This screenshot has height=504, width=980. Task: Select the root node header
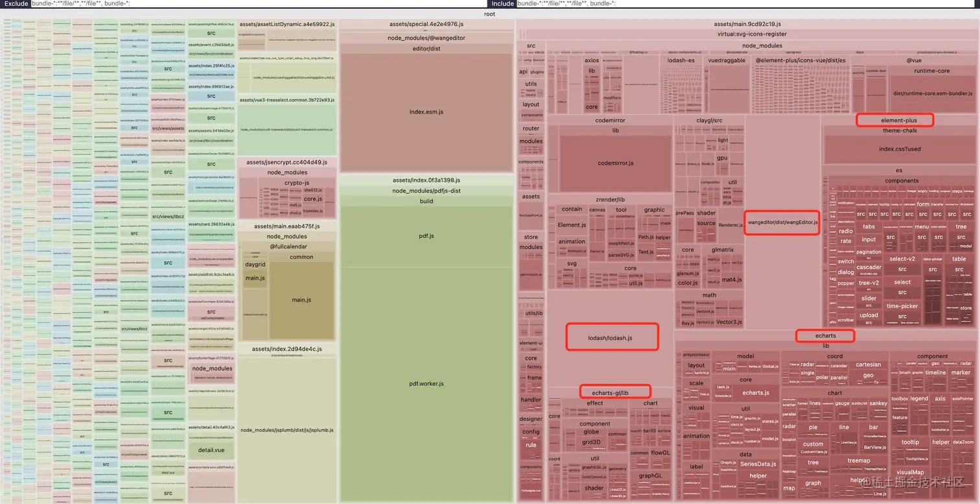click(490, 14)
